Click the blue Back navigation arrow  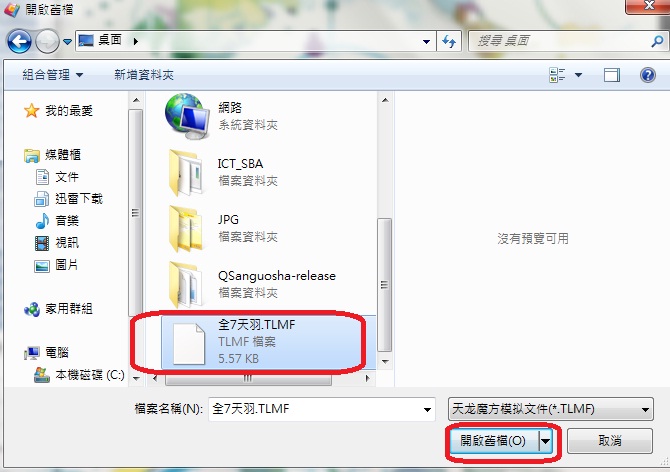[19, 41]
